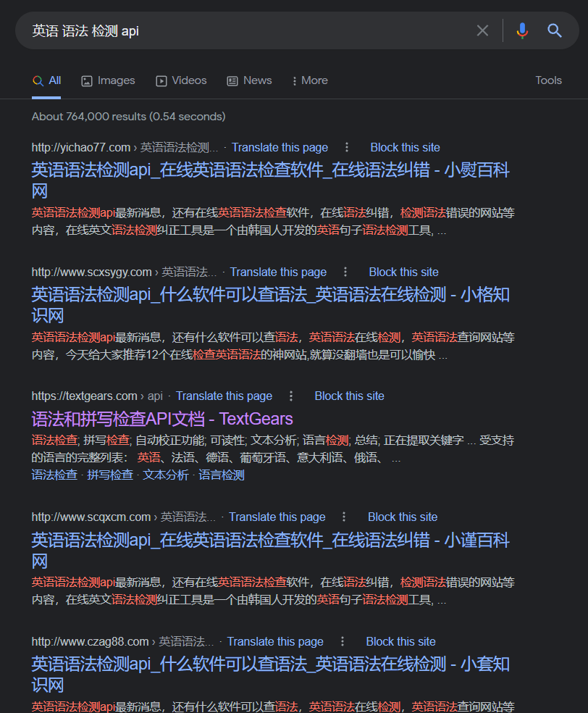This screenshot has height=713, width=588.
Task: Click the https://textgears.com › api breadcrumb
Action: (97, 396)
